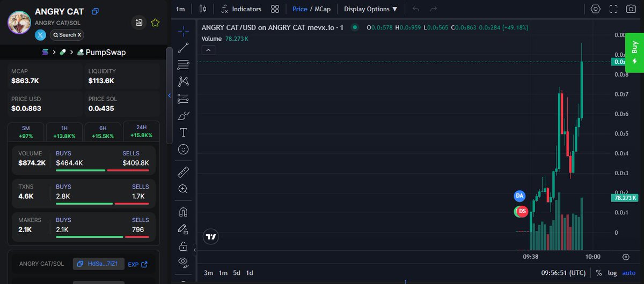Open candlestick chart style selector
The width and height of the screenshot is (644, 284).
[202, 9]
